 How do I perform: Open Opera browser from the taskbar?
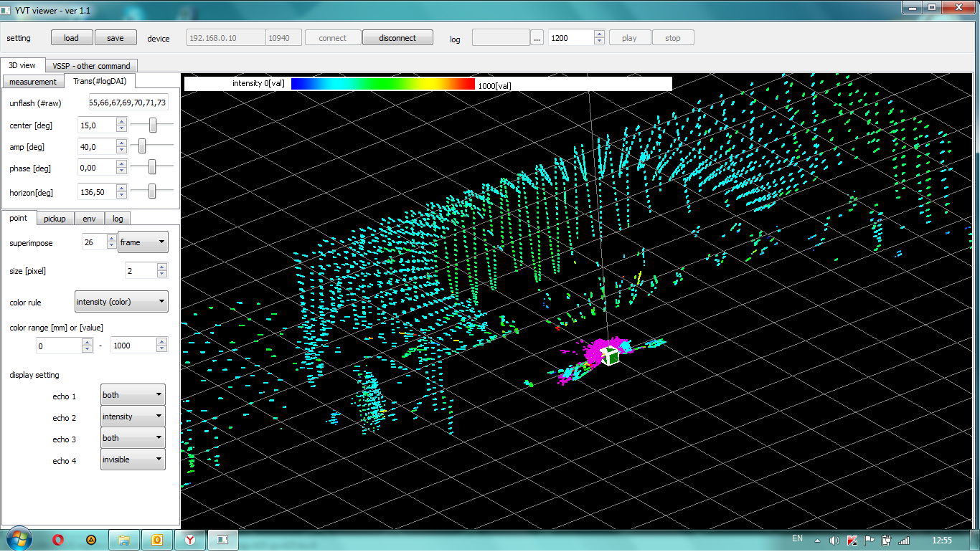tap(59, 539)
